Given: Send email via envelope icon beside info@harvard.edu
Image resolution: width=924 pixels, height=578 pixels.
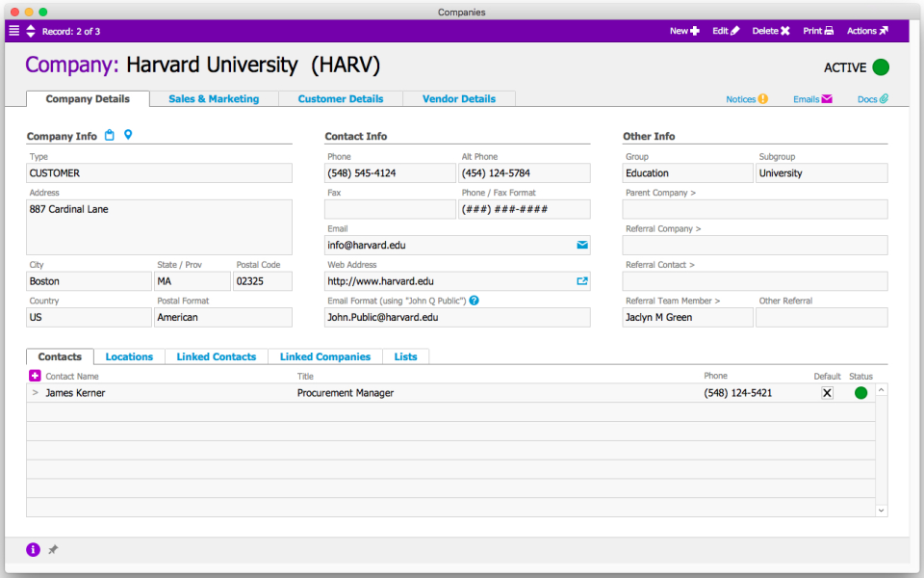Looking at the screenshot, I should (x=581, y=245).
